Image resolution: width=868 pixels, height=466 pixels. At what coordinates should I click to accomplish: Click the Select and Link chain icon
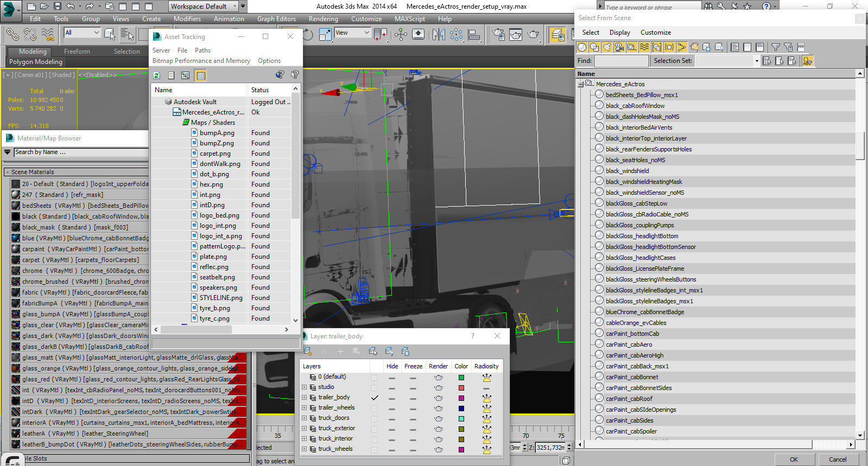coord(12,35)
